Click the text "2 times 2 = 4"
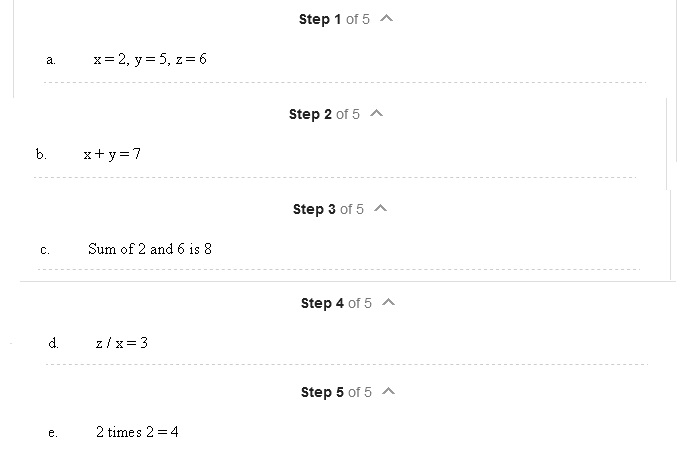Image resolution: width=686 pixels, height=475 pixels. pos(137,432)
